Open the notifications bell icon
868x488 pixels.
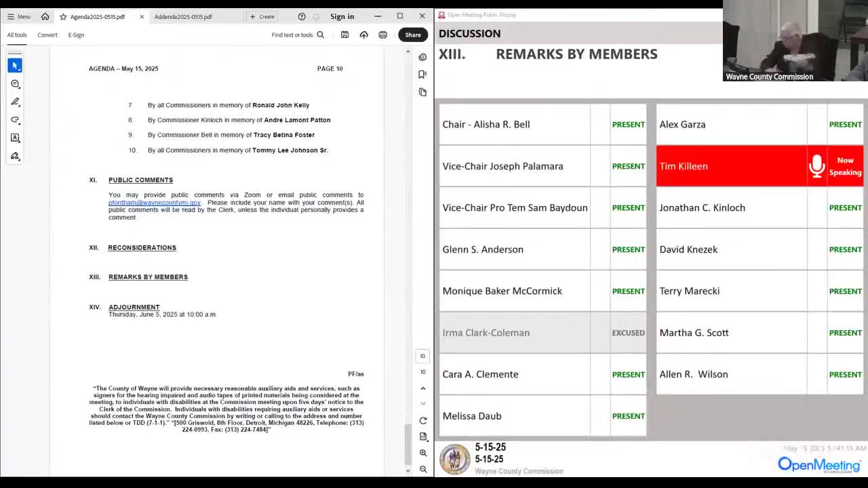[315, 16]
